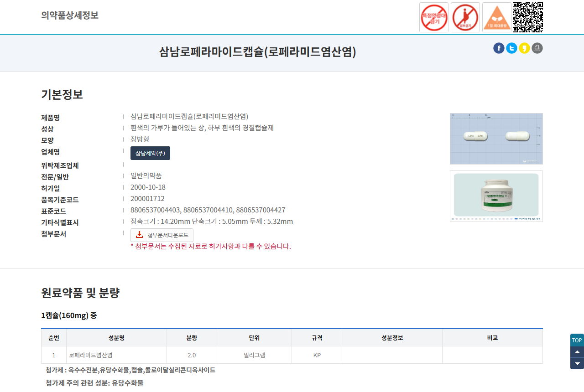The image size is (584, 392).
Task: Select the standard codes starting with 8806537004403
Action: tap(208, 210)
